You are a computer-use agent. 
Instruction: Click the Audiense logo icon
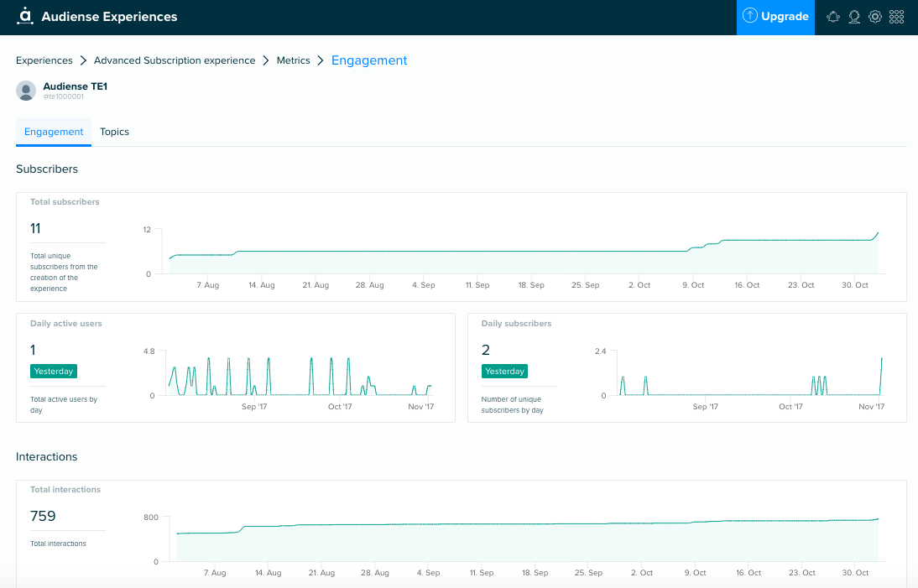(25, 16)
